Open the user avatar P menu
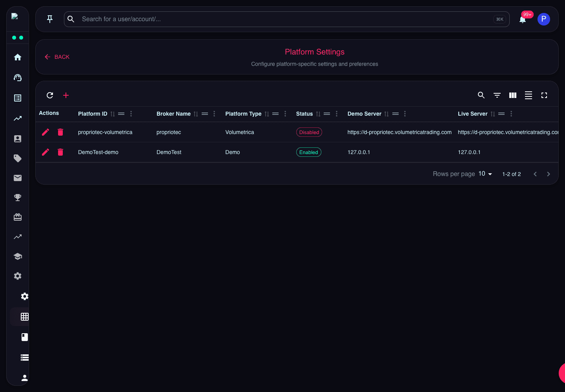Image resolution: width=565 pixels, height=392 pixels. pos(544,19)
